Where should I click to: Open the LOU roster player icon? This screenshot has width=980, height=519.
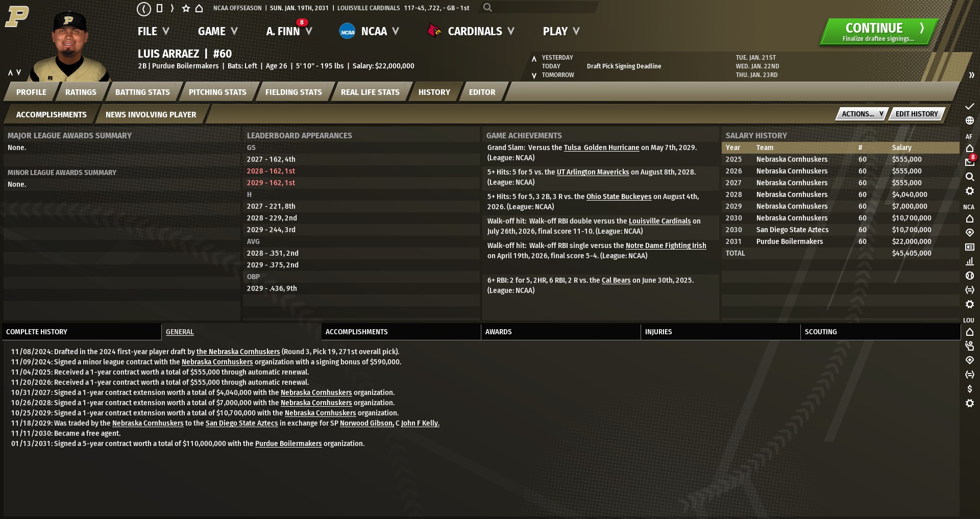(970, 346)
